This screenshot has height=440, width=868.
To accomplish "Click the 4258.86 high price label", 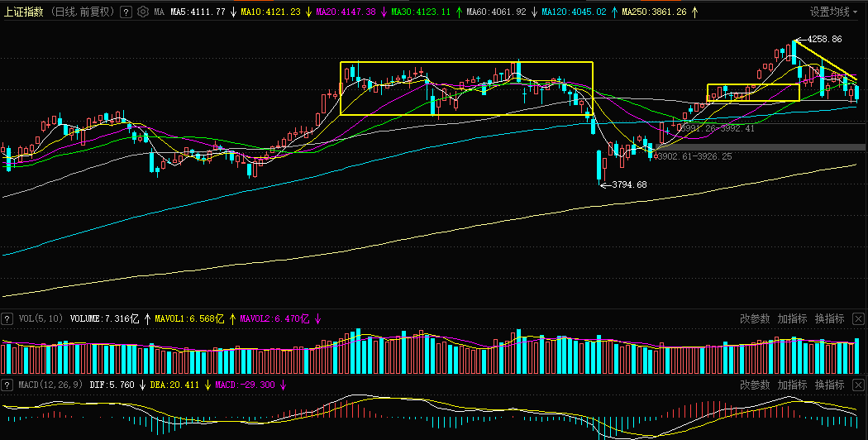I will pos(824,40).
